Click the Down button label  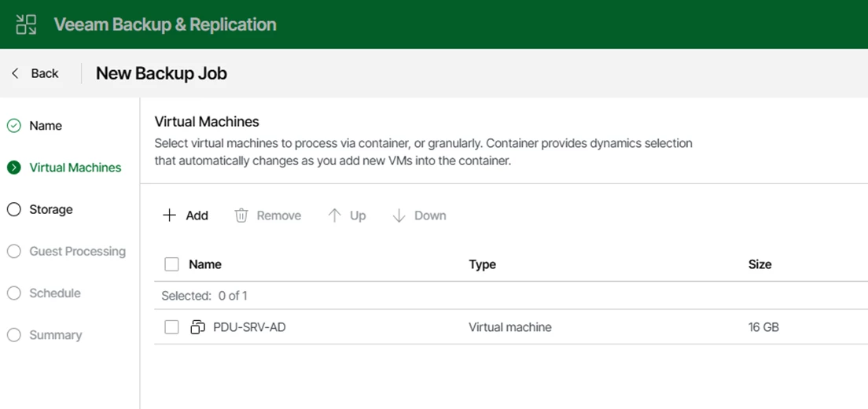(x=430, y=216)
